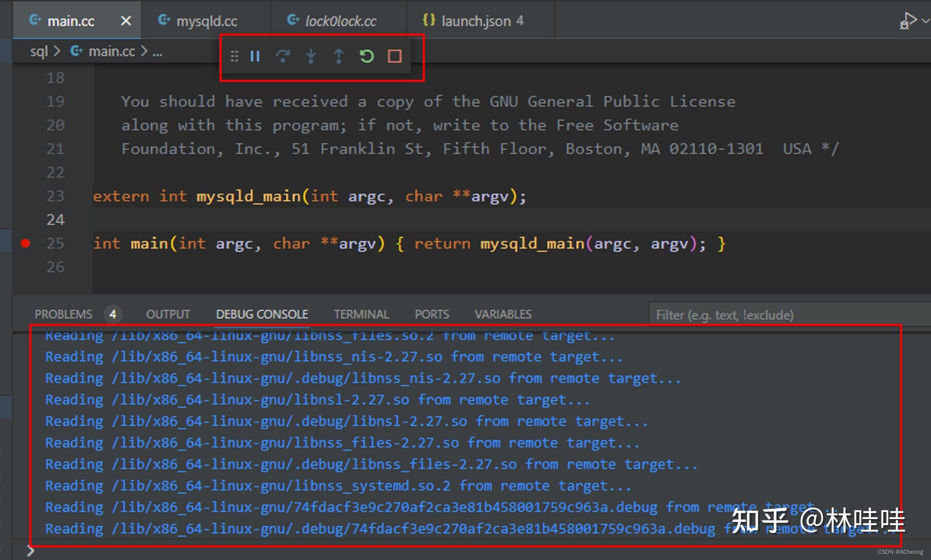
Task: Switch to the lock0lock.cc tab
Action: [340, 20]
